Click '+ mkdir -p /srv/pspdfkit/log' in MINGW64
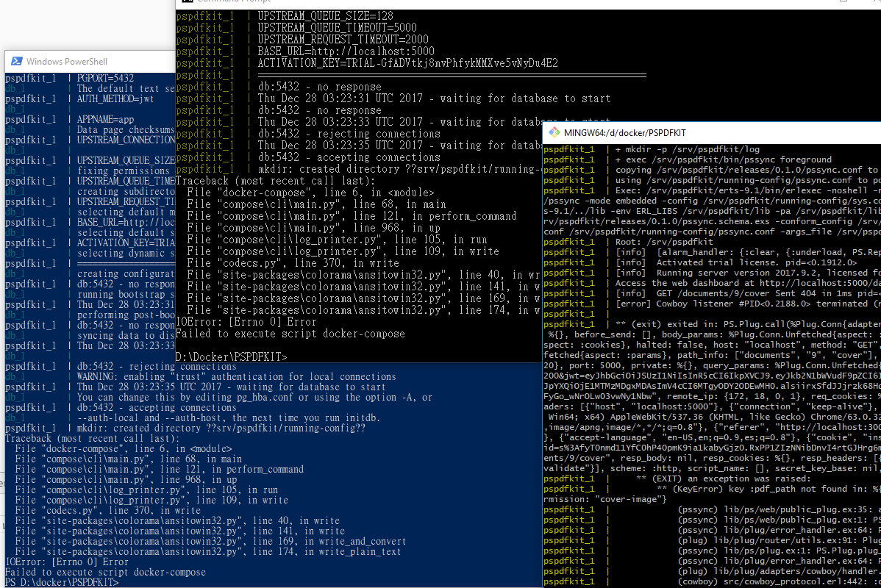 pos(687,149)
